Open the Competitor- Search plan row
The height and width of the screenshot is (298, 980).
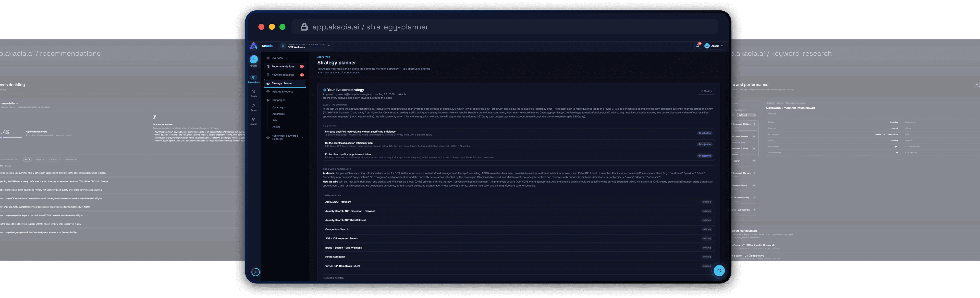pos(519,230)
